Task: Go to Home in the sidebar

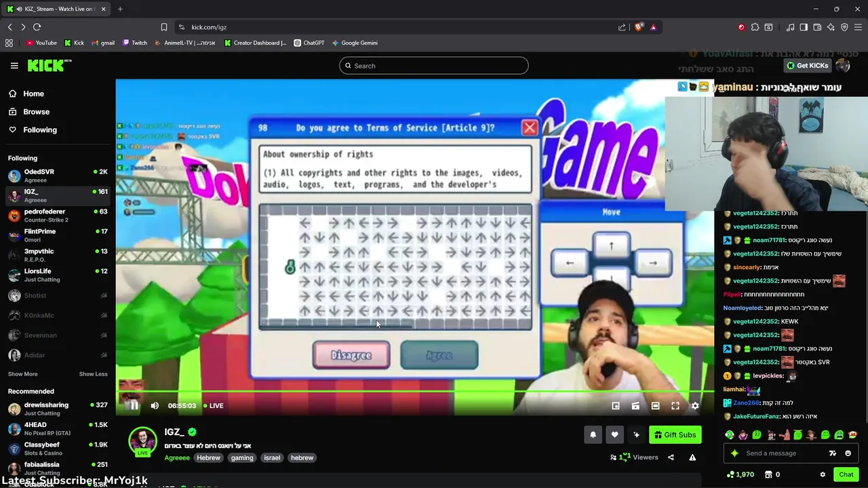Action: tap(26, 94)
